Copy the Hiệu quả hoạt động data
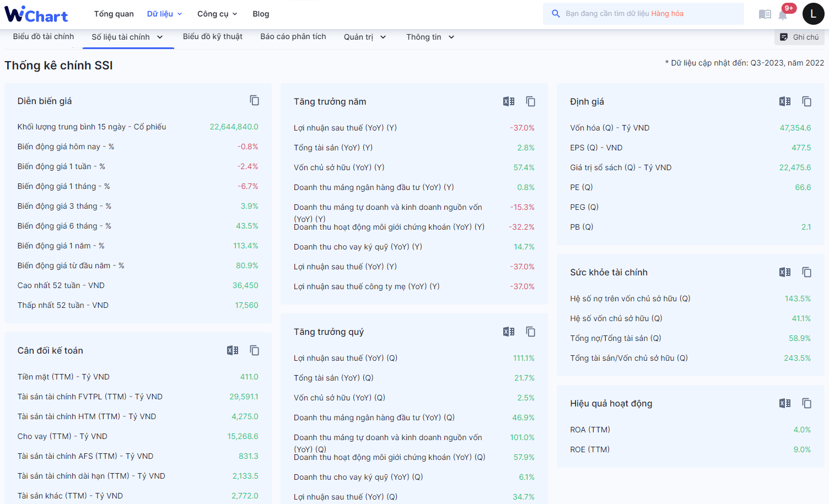The image size is (829, 504). click(806, 403)
